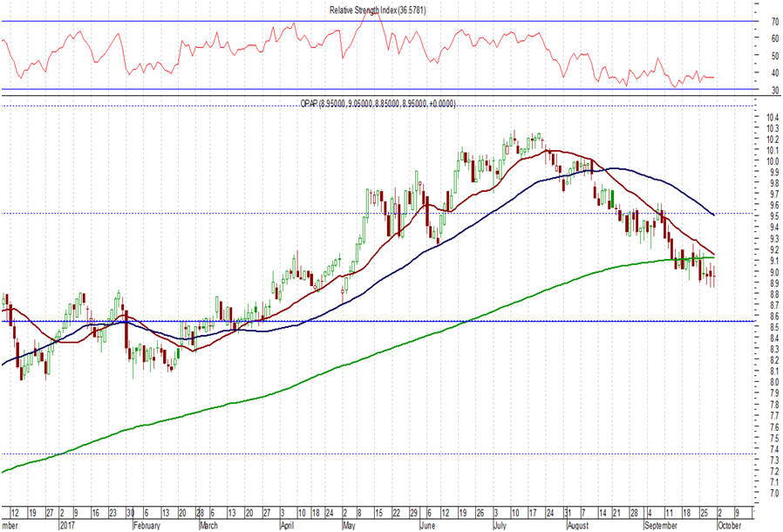Screen dimensions: 783x532
Task: Click the 31 date label before August
Action: pyautogui.click(x=568, y=513)
